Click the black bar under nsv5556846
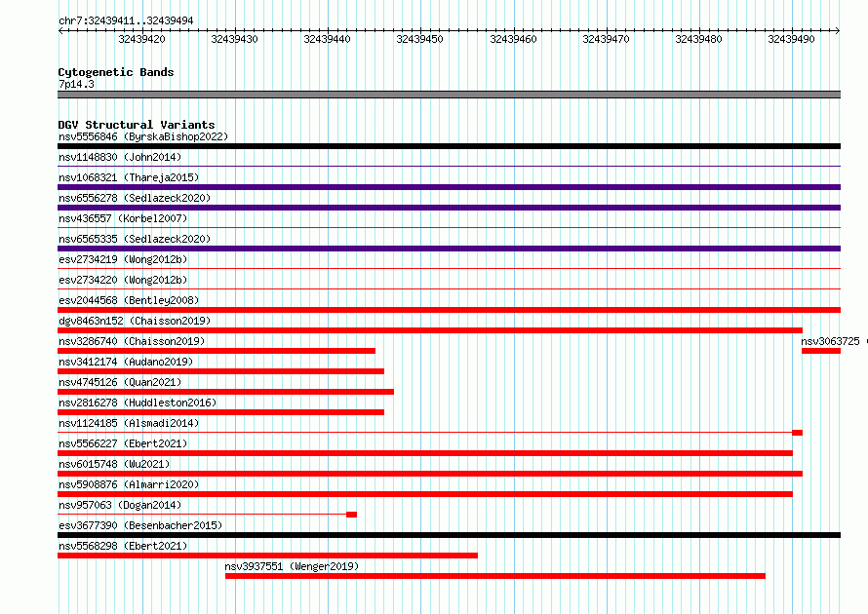The width and height of the screenshot is (868, 614). coord(449,146)
